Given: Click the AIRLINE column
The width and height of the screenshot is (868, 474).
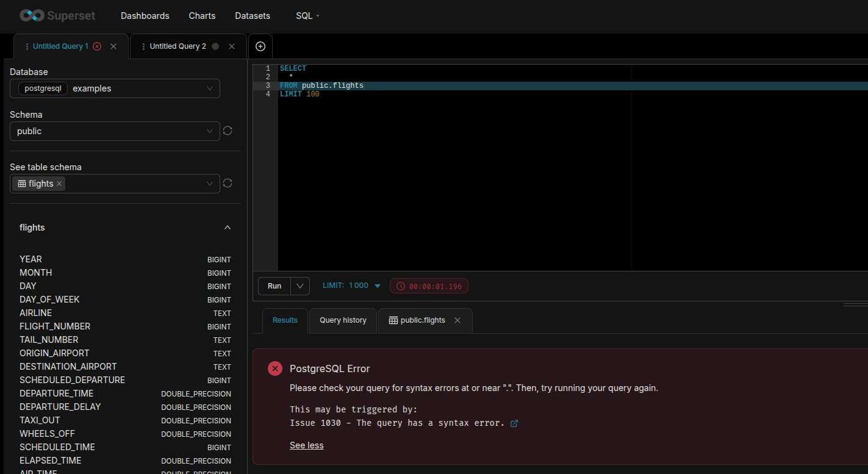Looking at the screenshot, I should point(125,313).
